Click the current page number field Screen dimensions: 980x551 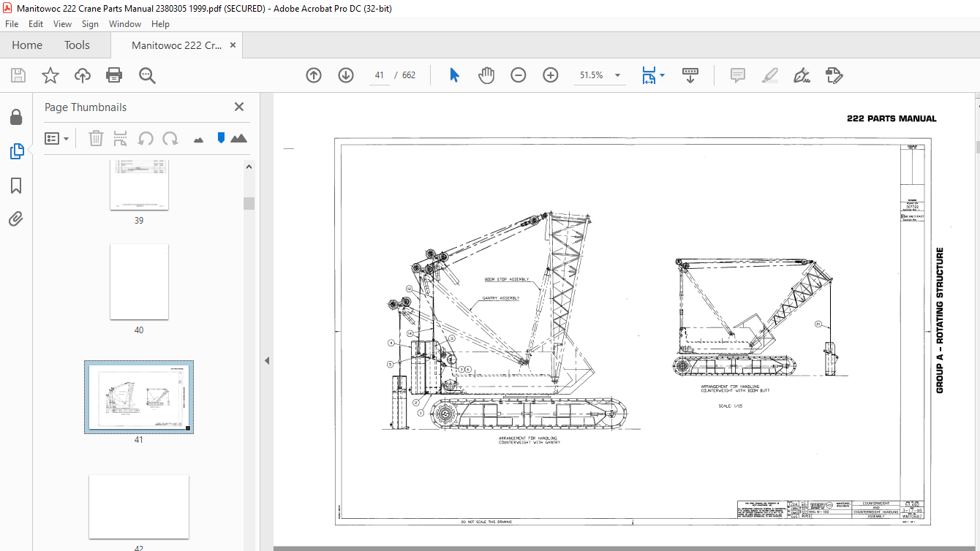coord(380,75)
